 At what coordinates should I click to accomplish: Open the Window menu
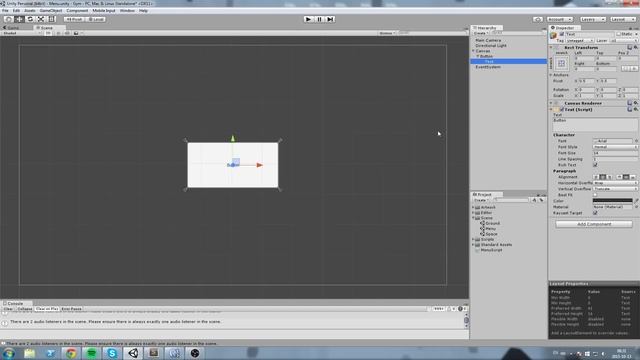tap(127, 11)
